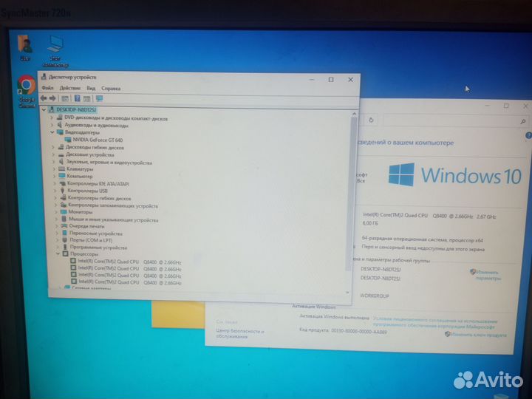The width and height of the screenshot is (532, 399).
Task: Select the Очереди печати printer icon
Action: [64, 225]
